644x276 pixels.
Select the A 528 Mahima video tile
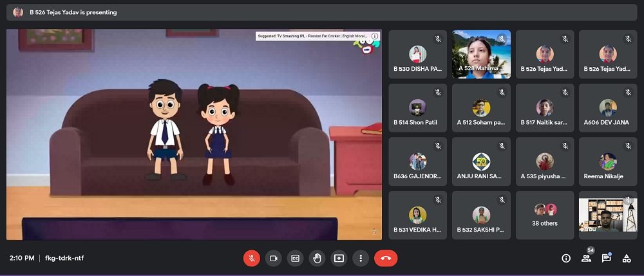481,54
